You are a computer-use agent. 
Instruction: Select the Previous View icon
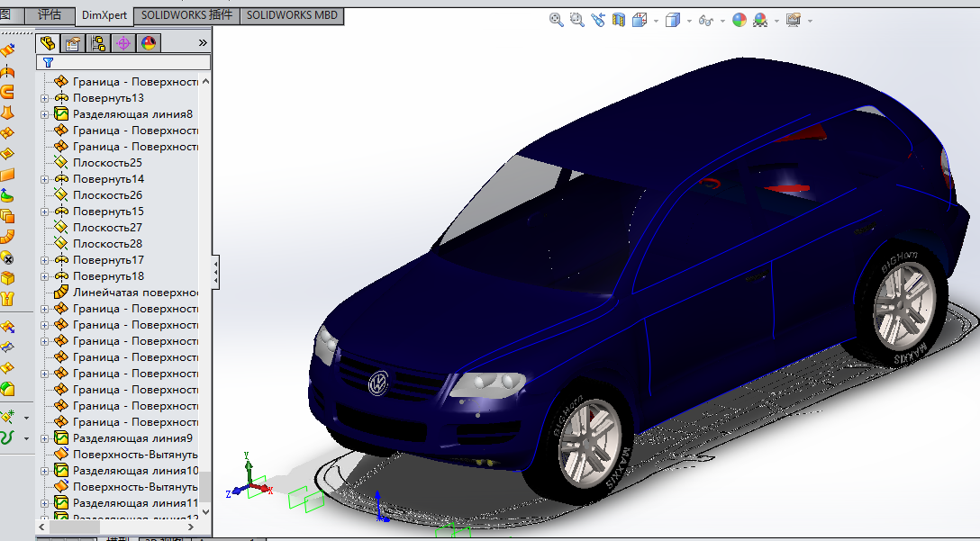click(598, 20)
